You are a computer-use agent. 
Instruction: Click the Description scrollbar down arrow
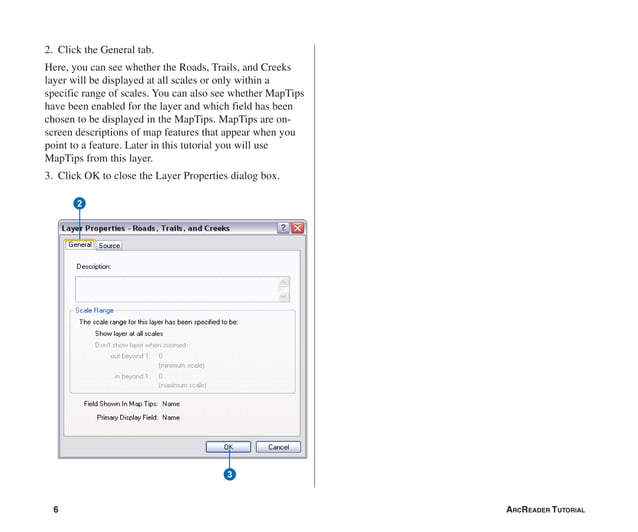284,297
